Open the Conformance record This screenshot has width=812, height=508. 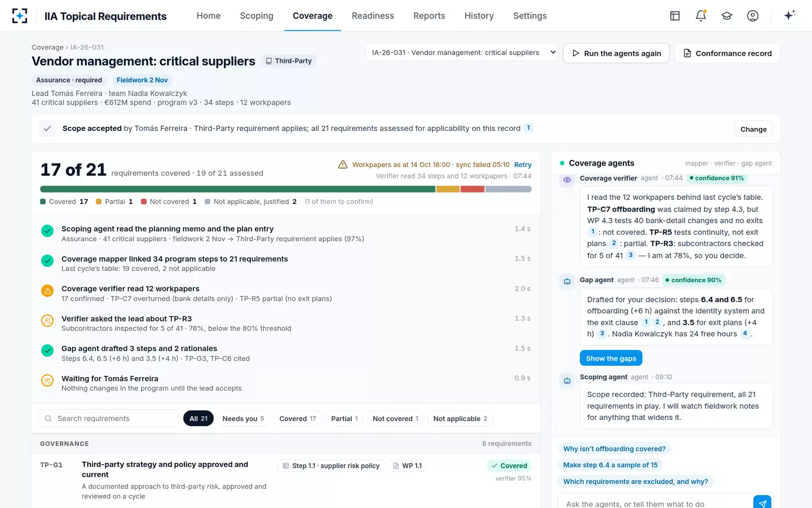[x=727, y=53]
